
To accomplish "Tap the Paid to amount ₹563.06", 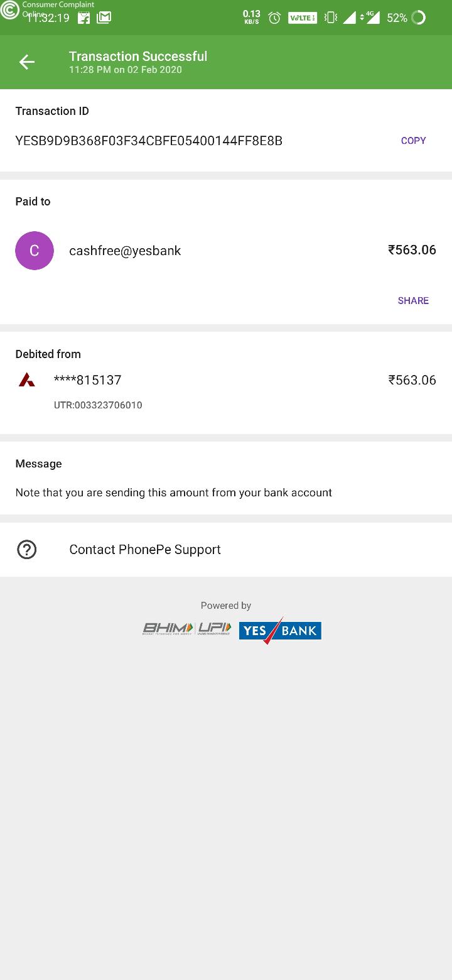I will pyautogui.click(x=412, y=250).
